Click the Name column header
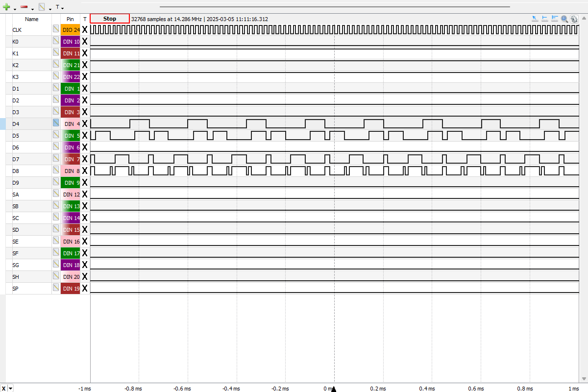Screen dimensions: 588x392 coord(32,19)
